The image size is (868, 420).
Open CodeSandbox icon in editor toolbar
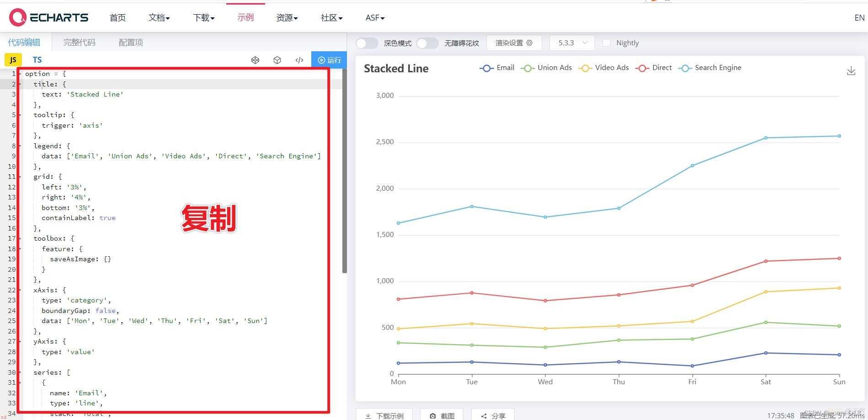tap(256, 60)
